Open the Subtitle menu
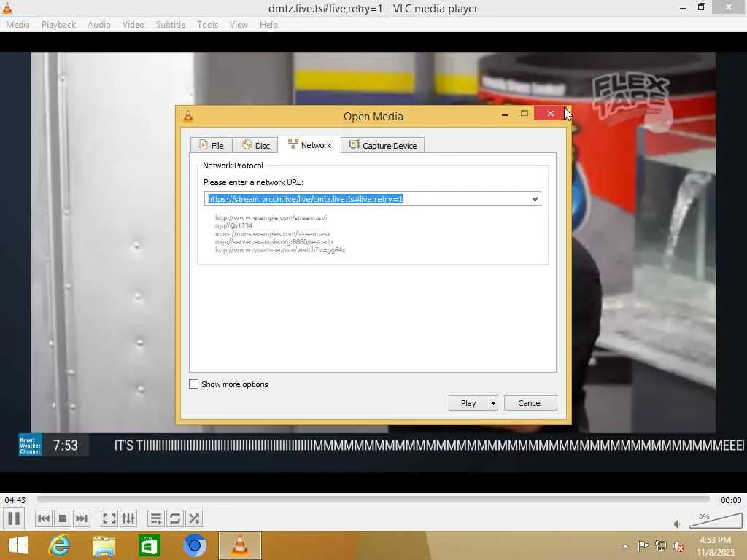Image resolution: width=747 pixels, height=560 pixels. tap(171, 24)
